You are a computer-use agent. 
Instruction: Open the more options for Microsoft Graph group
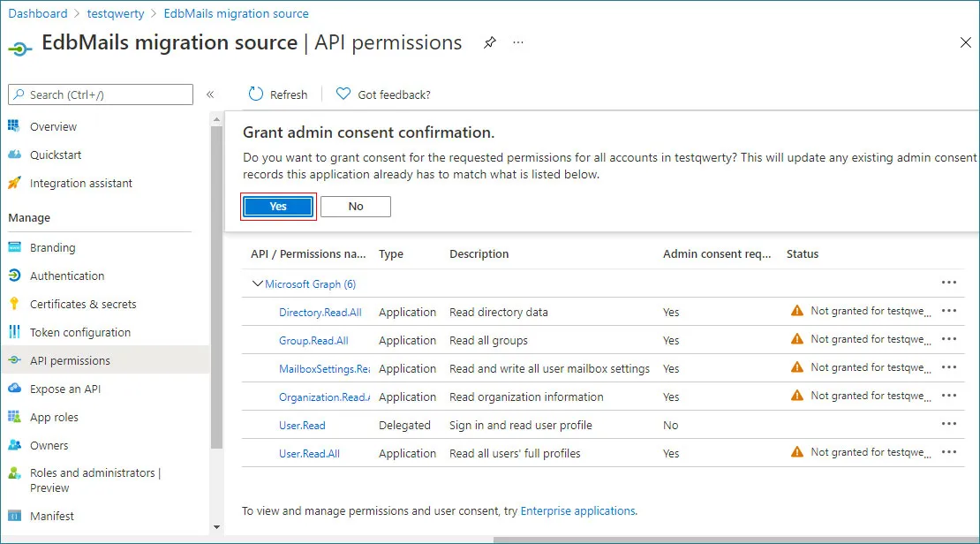949,283
